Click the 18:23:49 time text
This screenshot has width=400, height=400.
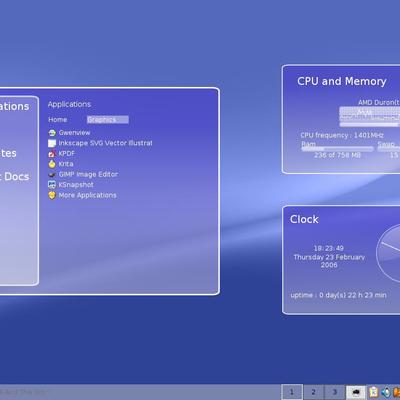pyautogui.click(x=329, y=248)
